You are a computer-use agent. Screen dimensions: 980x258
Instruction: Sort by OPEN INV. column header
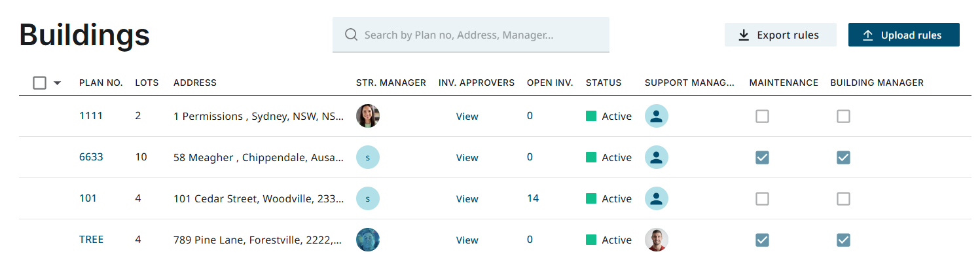click(550, 83)
